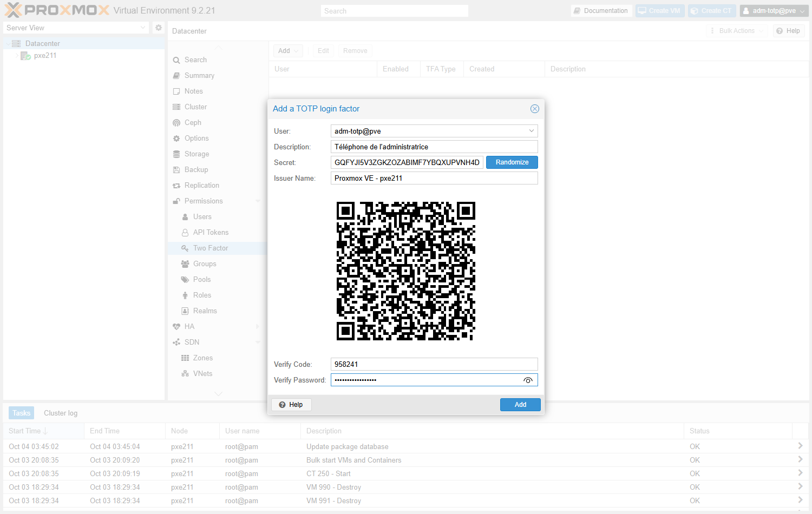812x514 pixels.
Task: Collapse the Permissions menu group
Action: tap(258, 201)
